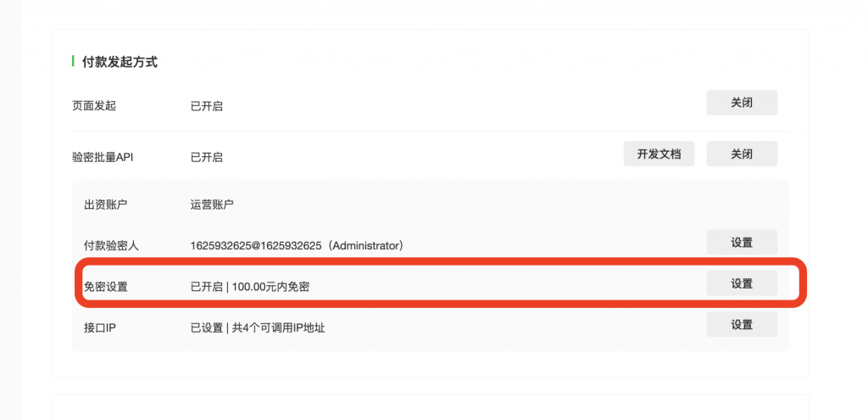Image resolution: width=868 pixels, height=420 pixels.
Task: Open 设置 for 接口IP row
Action: click(742, 324)
